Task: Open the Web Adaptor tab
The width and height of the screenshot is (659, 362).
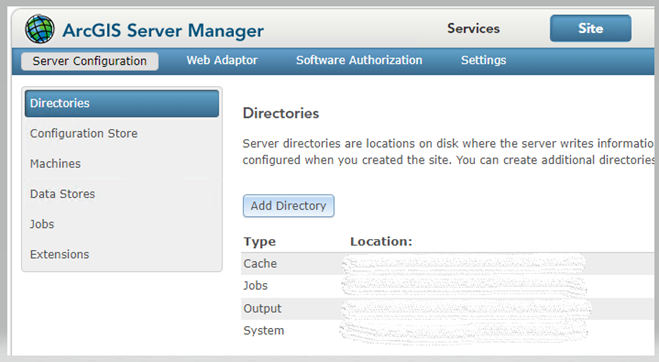Action: click(222, 60)
